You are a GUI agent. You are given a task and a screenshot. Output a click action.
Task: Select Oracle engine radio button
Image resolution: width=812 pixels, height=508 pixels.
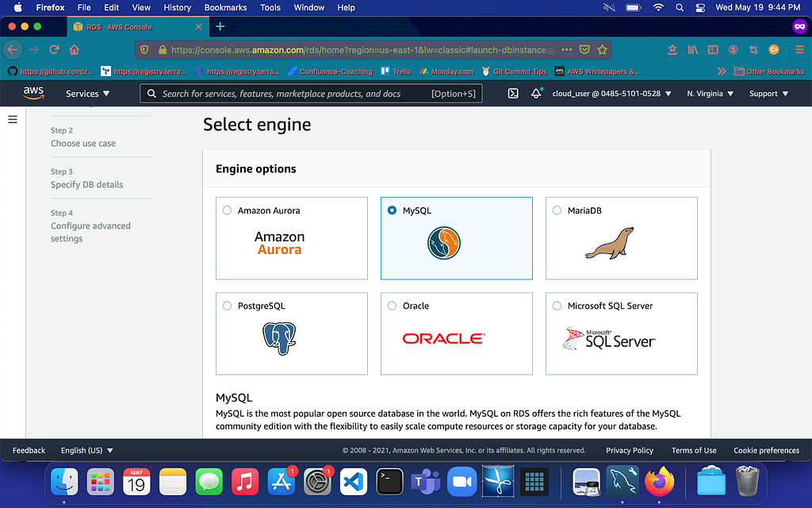point(392,306)
